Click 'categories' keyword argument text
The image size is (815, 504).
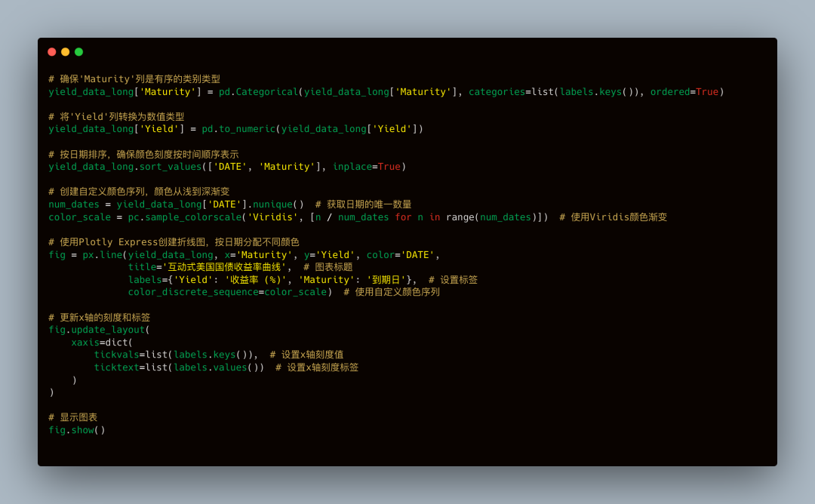tap(497, 92)
